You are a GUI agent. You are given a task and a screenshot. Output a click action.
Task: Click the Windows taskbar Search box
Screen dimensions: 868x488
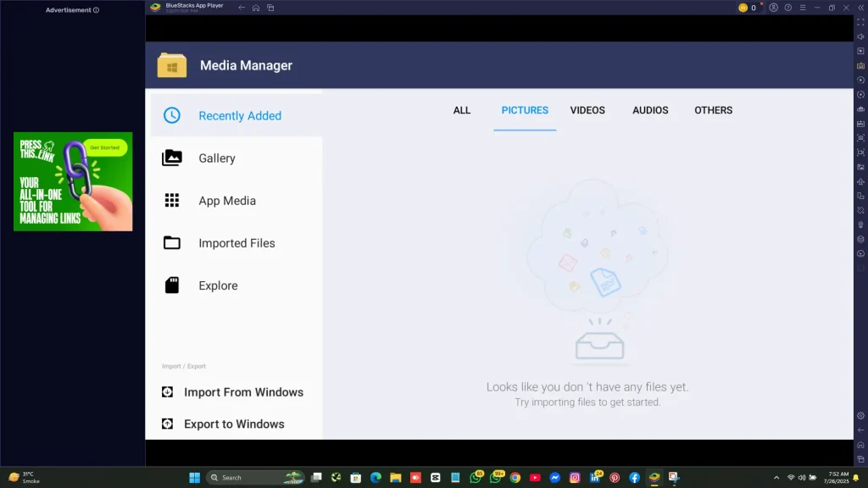pos(256,478)
